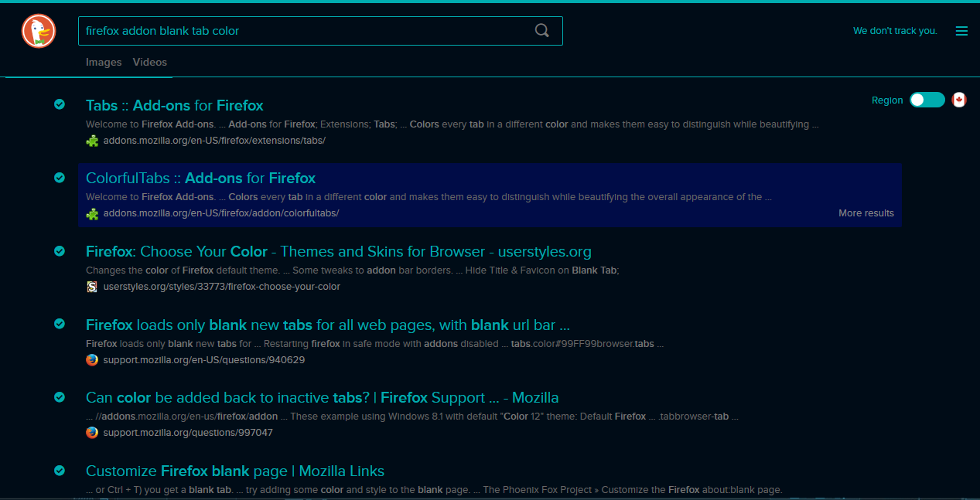Screen dimensions: 980x500
Task: Click the puzzle-piece favicon on ColorfulTabs result
Action: click(x=92, y=213)
